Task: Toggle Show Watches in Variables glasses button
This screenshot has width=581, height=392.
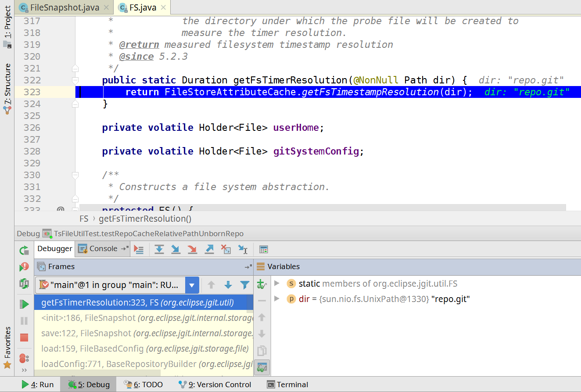Action: (x=262, y=367)
